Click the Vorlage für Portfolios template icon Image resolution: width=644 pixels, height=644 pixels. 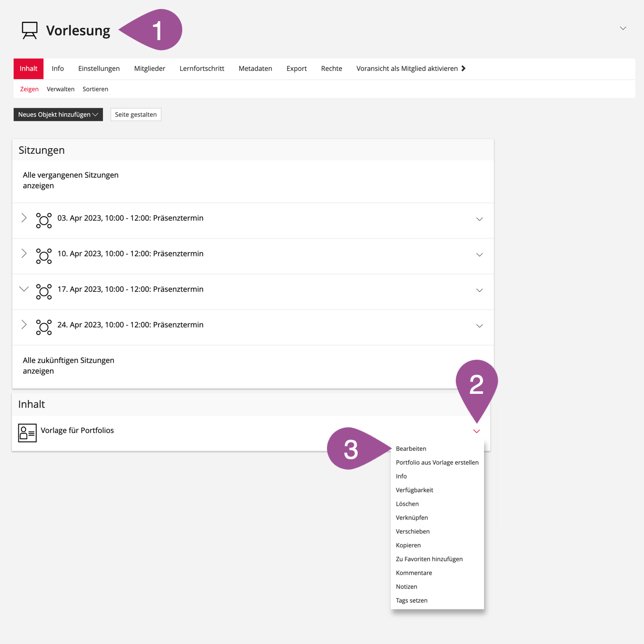click(27, 433)
